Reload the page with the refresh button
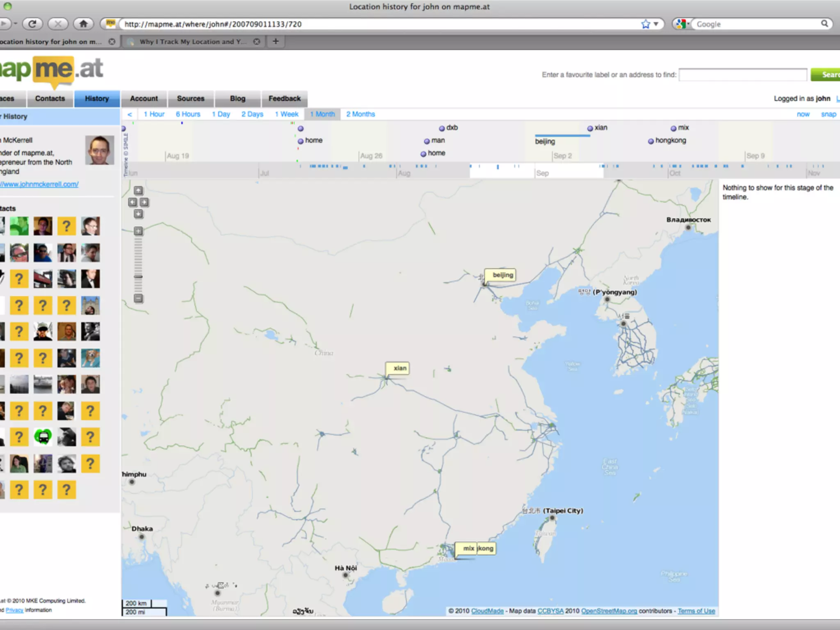Image resolution: width=840 pixels, height=630 pixels. 32,24
